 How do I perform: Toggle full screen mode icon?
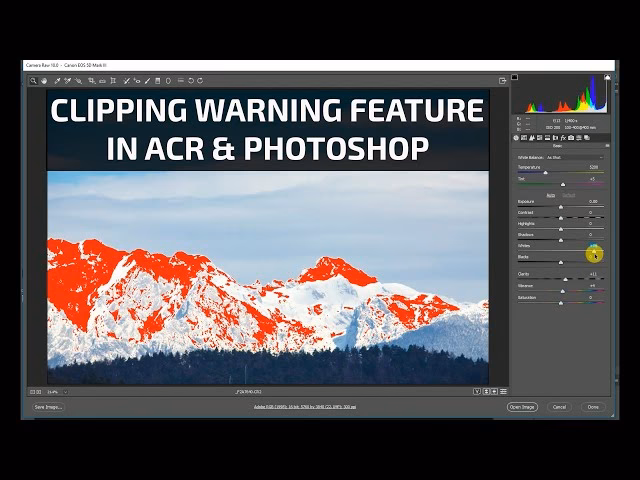click(502, 81)
